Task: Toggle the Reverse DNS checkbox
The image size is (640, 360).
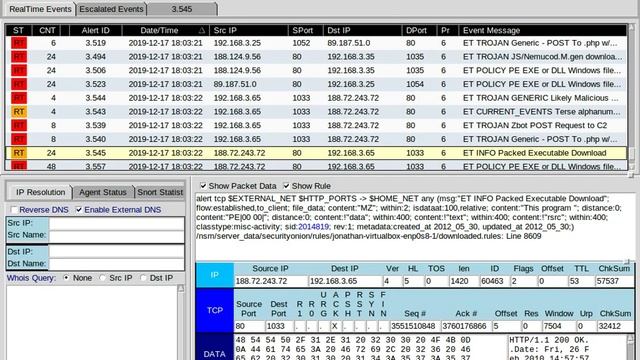Action: coord(14,210)
